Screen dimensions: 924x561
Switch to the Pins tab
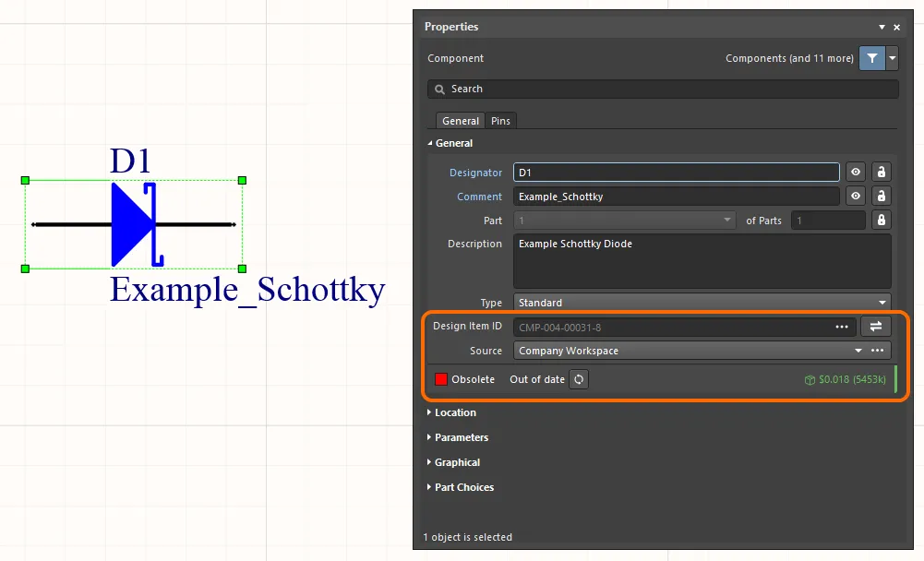(500, 121)
